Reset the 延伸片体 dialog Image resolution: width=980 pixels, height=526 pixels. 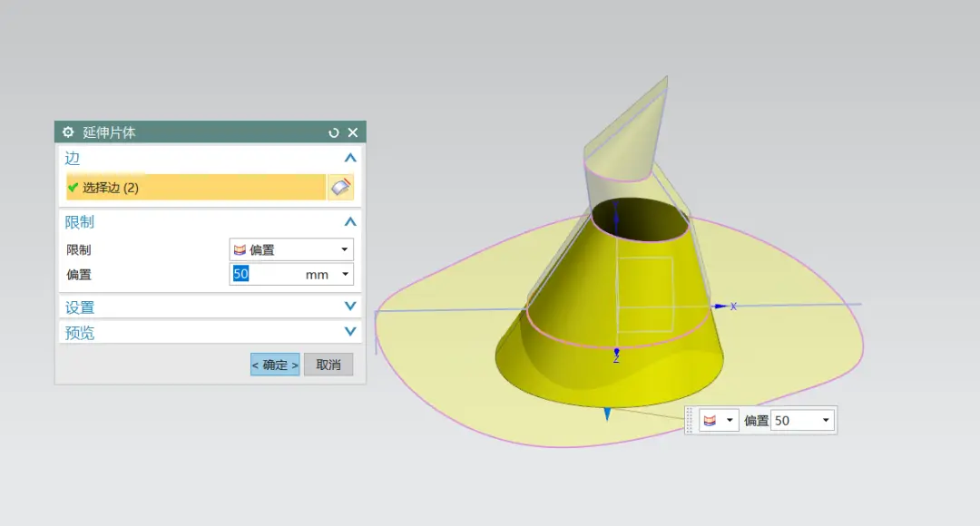click(334, 132)
